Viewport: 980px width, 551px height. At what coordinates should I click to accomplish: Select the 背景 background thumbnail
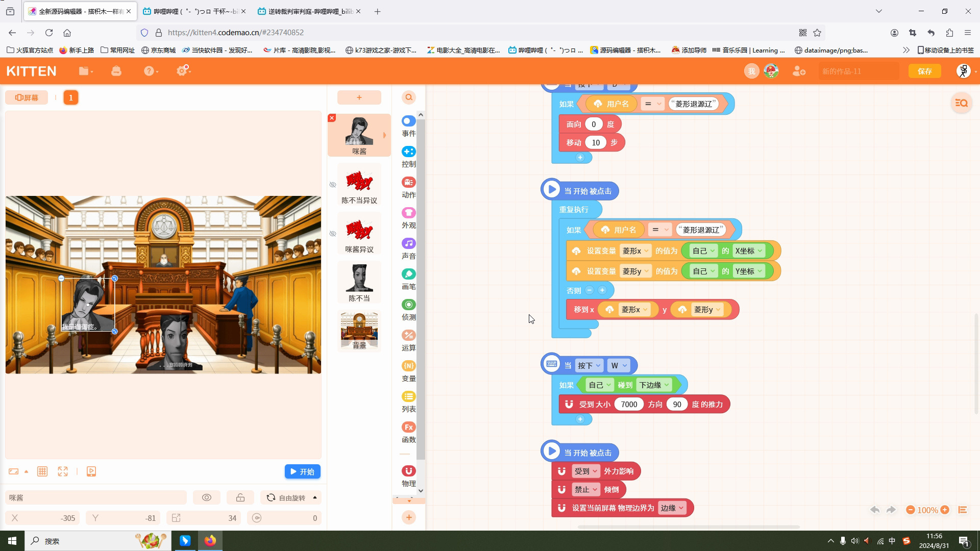pyautogui.click(x=359, y=331)
